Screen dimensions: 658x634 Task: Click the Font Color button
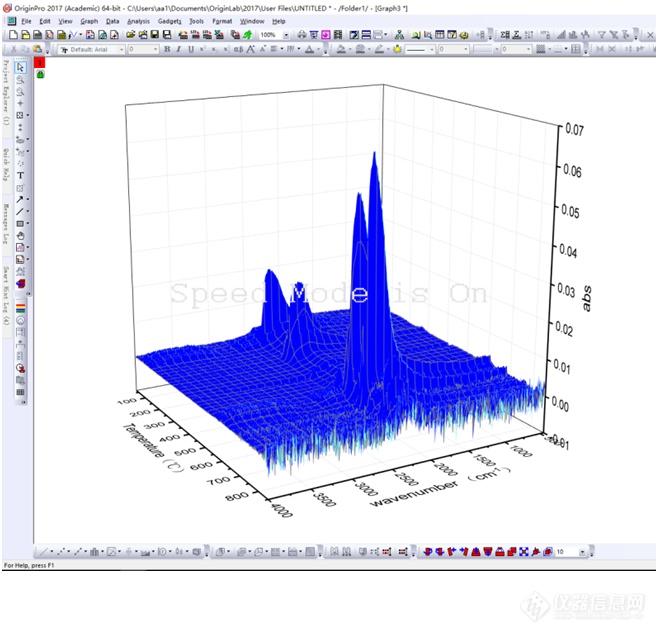[x=309, y=50]
